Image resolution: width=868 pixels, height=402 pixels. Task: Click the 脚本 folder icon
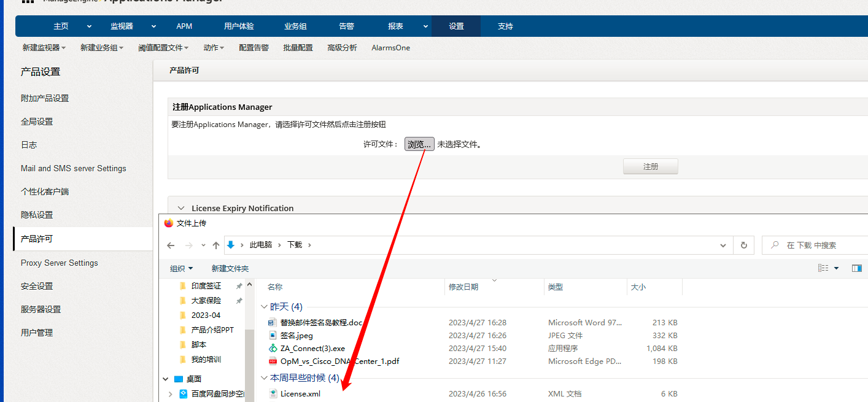pyautogui.click(x=182, y=345)
